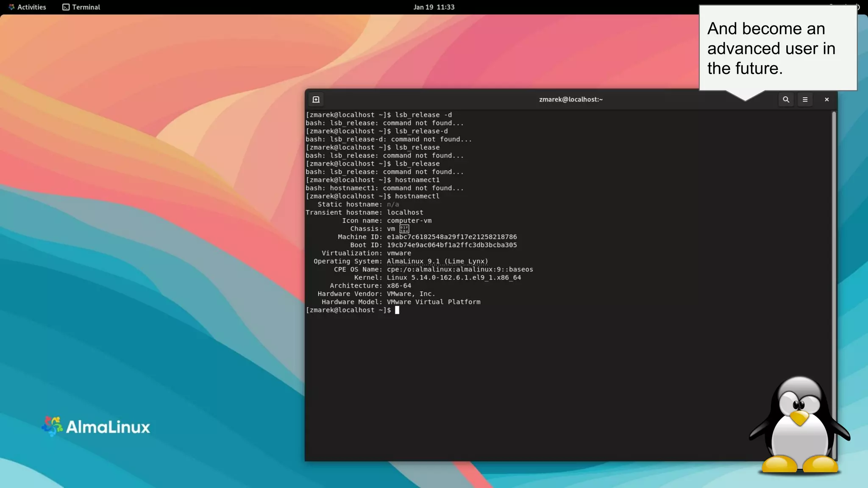
Task: Click the zmarek@localhost:~ window title
Action: [x=570, y=100]
